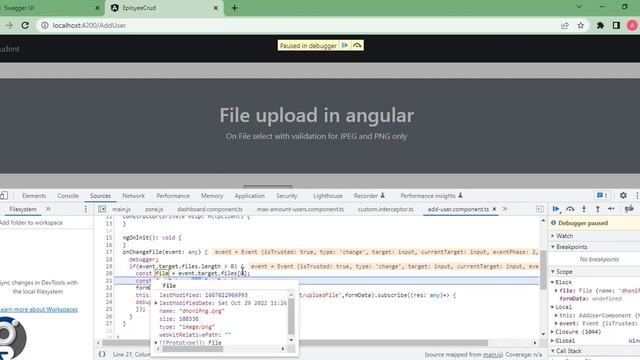Click the Step debugger arrow icon
The height and width of the screenshot is (360, 640).
pyautogui.click(x=611, y=209)
